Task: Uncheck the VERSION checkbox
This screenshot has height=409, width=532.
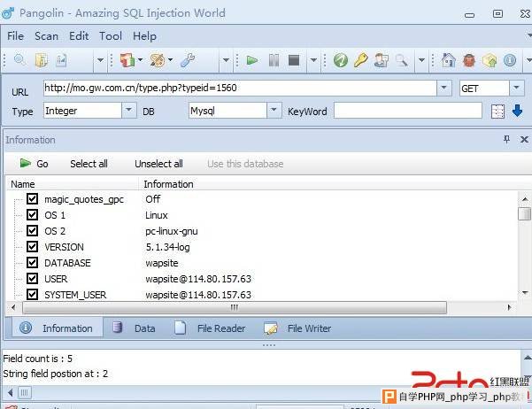Action: click(x=32, y=246)
